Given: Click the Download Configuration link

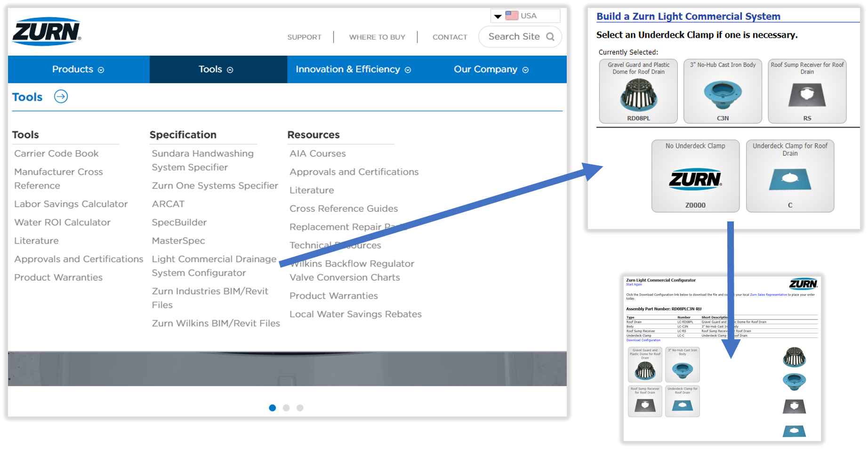Looking at the screenshot, I should pos(643,340).
